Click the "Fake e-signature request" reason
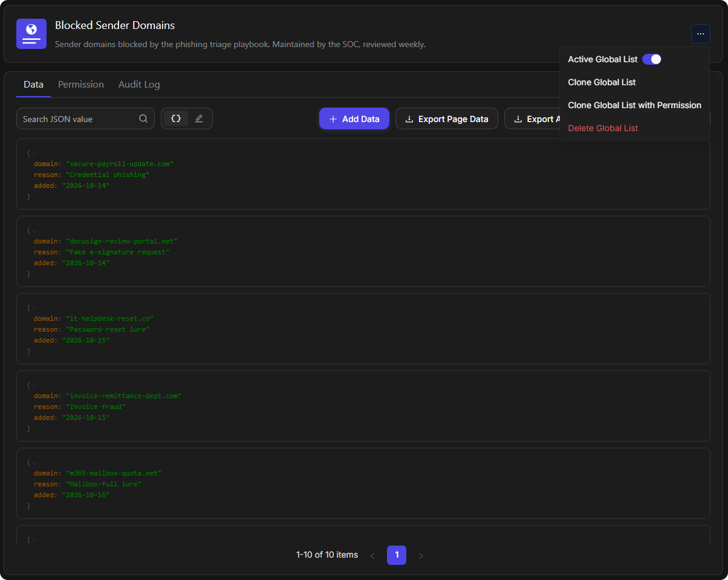This screenshot has height=580, width=728. click(x=118, y=252)
